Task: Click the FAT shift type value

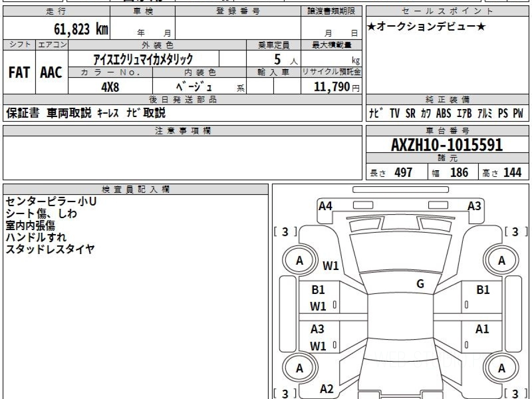Action: click(x=19, y=72)
